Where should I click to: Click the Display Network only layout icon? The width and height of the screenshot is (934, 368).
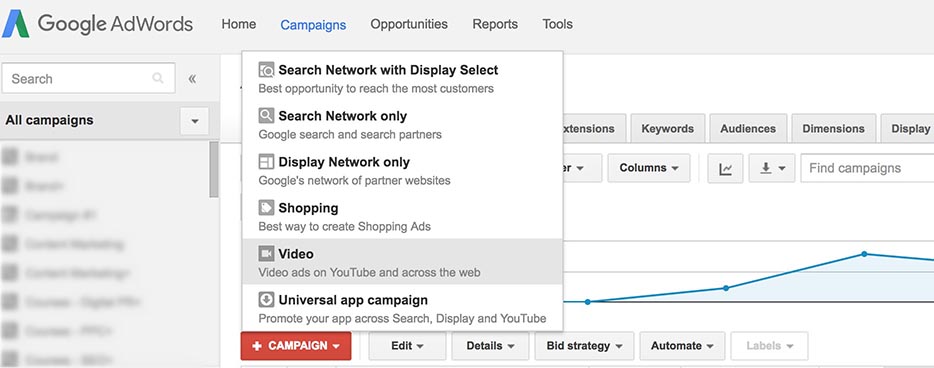point(266,161)
